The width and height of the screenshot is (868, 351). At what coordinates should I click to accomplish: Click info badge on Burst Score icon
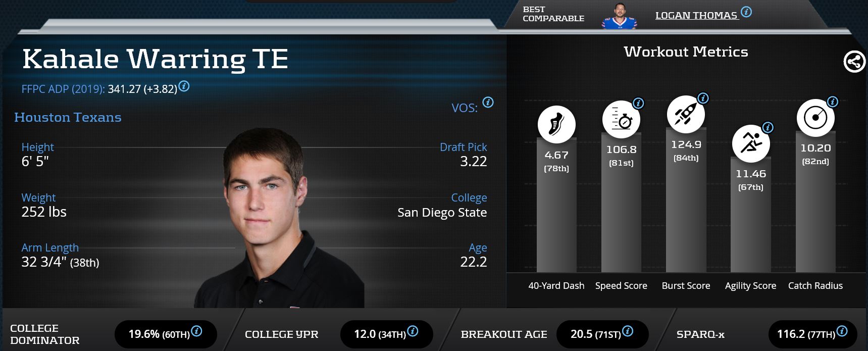pyautogui.click(x=703, y=98)
